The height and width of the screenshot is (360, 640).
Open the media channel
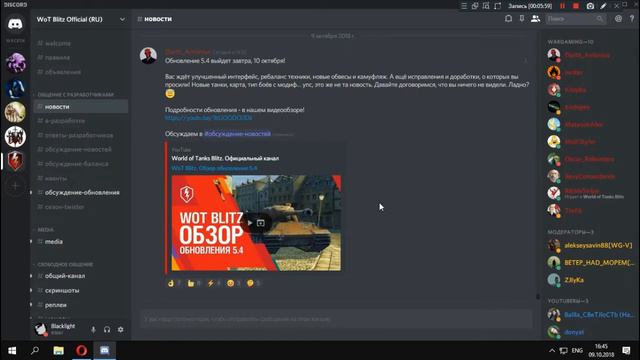pos(81,242)
